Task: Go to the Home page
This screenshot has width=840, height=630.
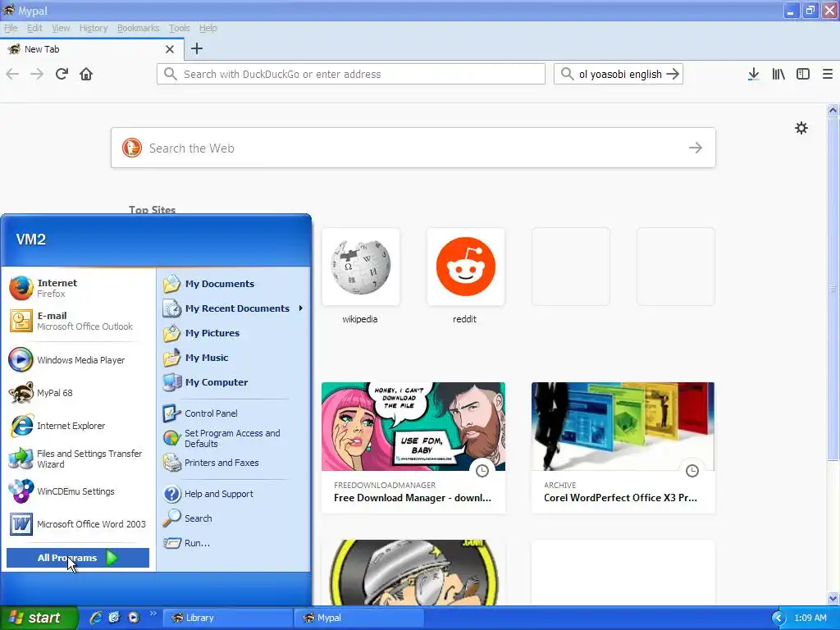Action: pos(86,74)
